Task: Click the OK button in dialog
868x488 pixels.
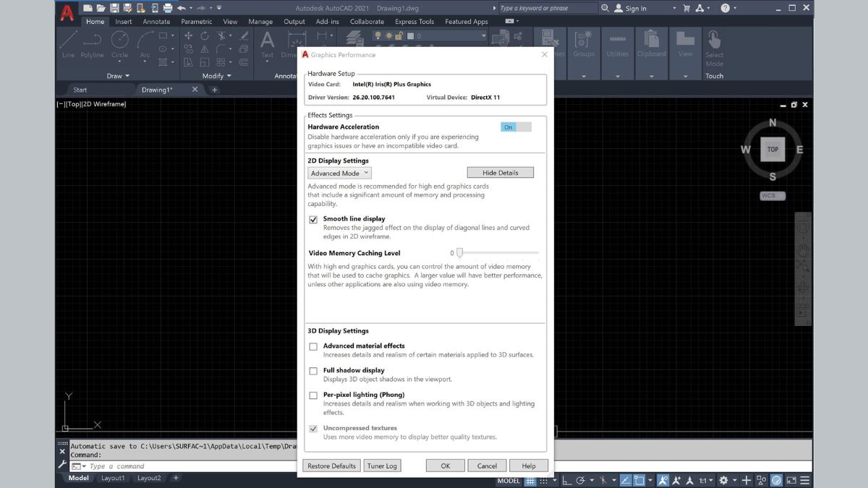Action: [445, 466]
